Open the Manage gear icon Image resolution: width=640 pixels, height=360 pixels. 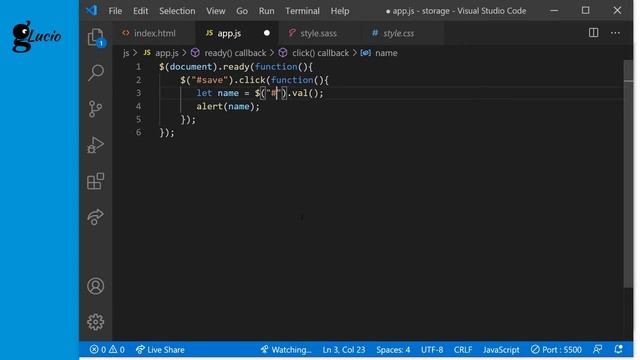tap(96, 322)
